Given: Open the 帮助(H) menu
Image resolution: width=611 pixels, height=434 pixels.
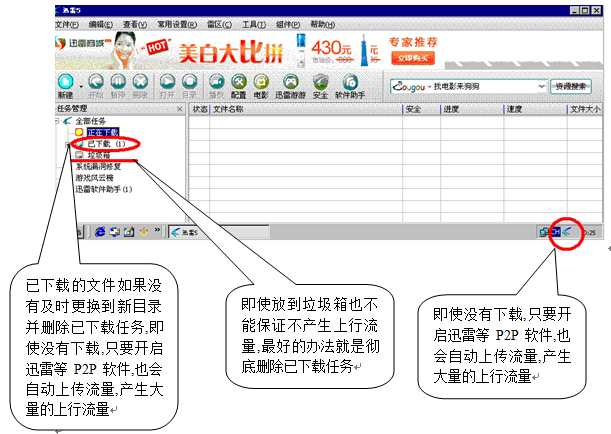Looking at the screenshot, I should pyautogui.click(x=323, y=25).
